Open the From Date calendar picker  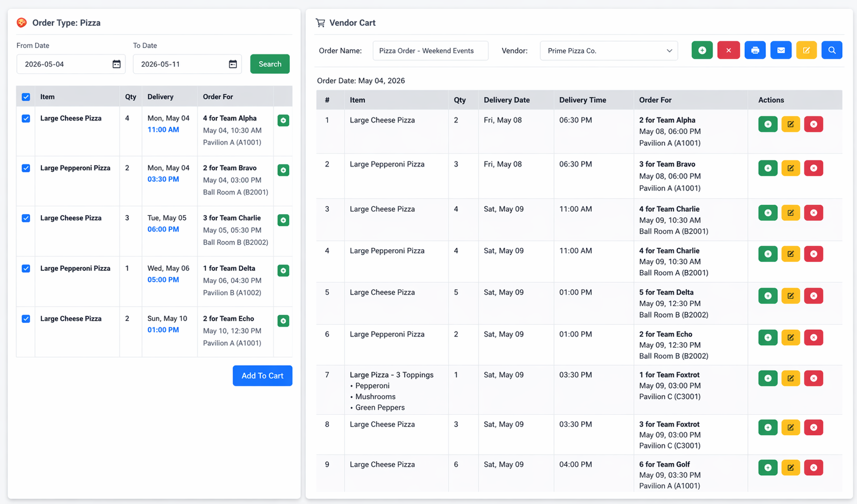(116, 64)
